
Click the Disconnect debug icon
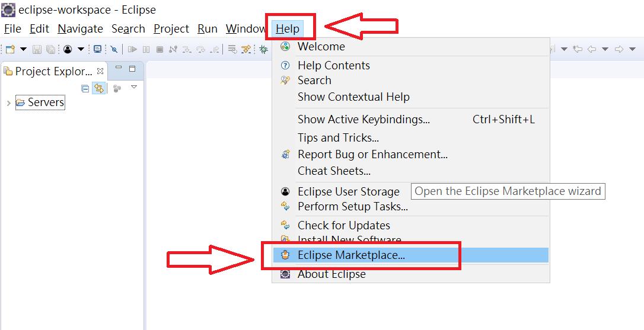pos(173,50)
